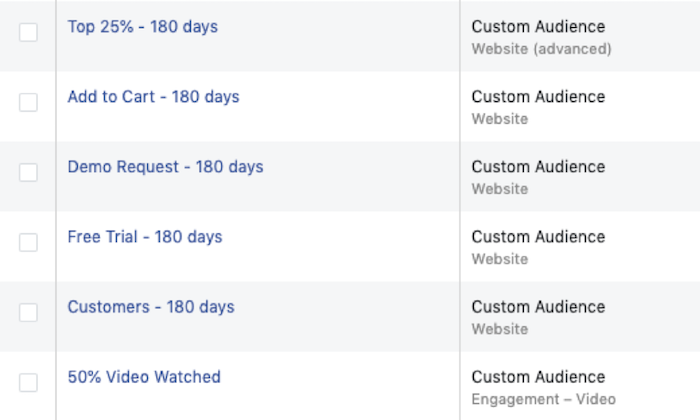Open the Customers - 180 days audience

point(151,307)
